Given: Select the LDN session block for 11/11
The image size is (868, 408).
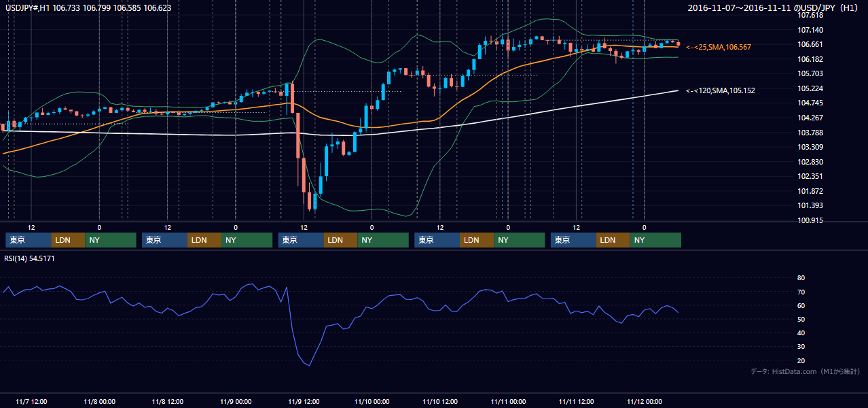Looking at the screenshot, I should tap(613, 240).
